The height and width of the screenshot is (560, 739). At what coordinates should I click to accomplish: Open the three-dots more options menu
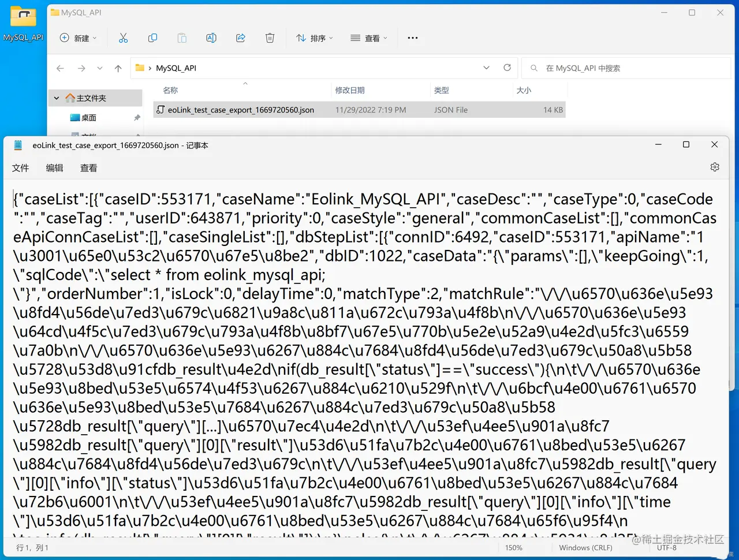coord(412,38)
